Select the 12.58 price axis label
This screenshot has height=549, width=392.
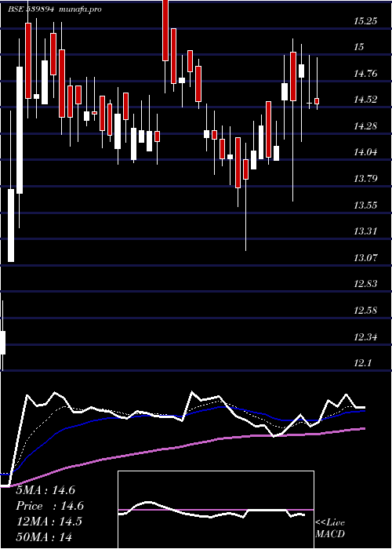click(x=365, y=311)
